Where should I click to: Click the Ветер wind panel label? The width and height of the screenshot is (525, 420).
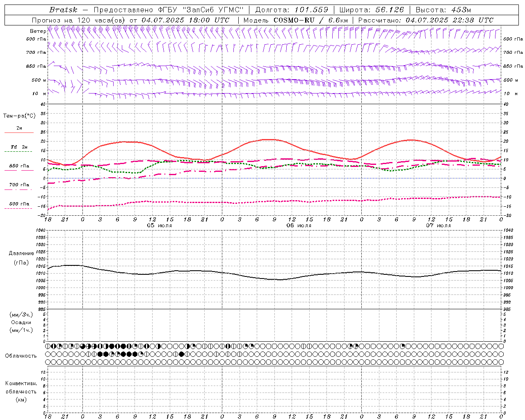coord(38,31)
